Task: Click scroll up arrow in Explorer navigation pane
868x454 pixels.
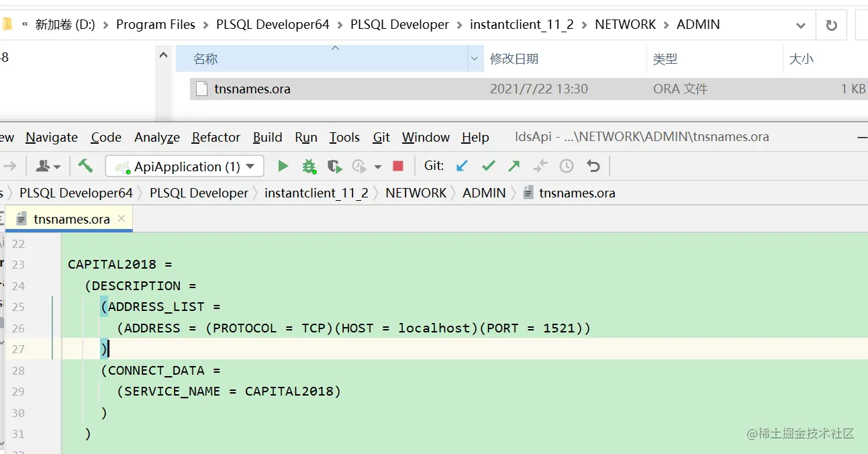Action: (x=163, y=56)
